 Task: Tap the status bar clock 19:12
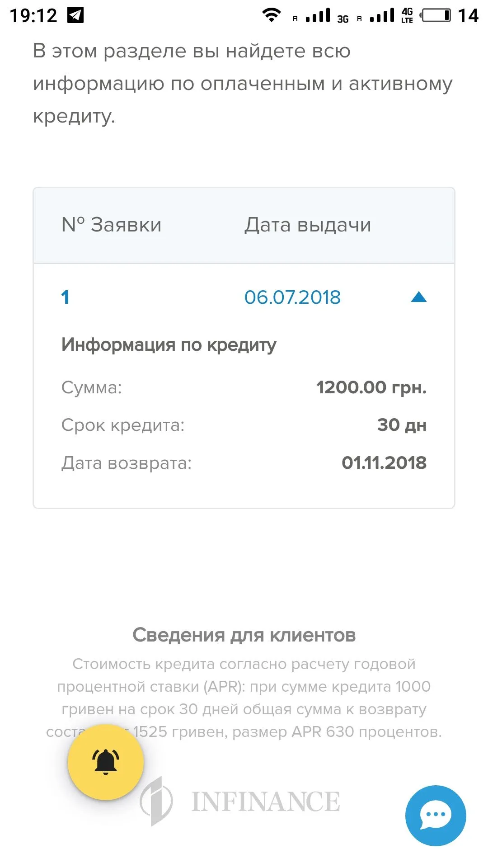coord(33,15)
